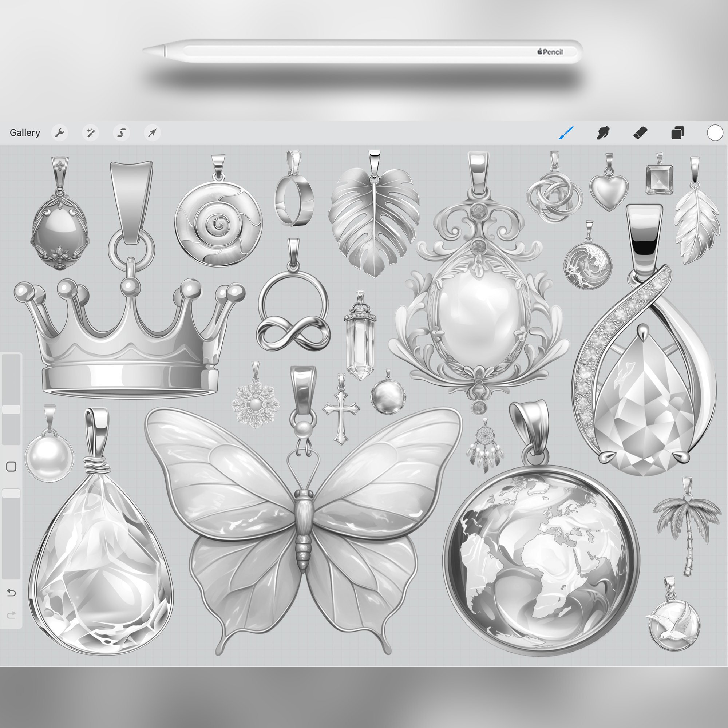Image resolution: width=728 pixels, height=728 pixels.
Task: Click the brush size slider handle
Action: coord(11,409)
